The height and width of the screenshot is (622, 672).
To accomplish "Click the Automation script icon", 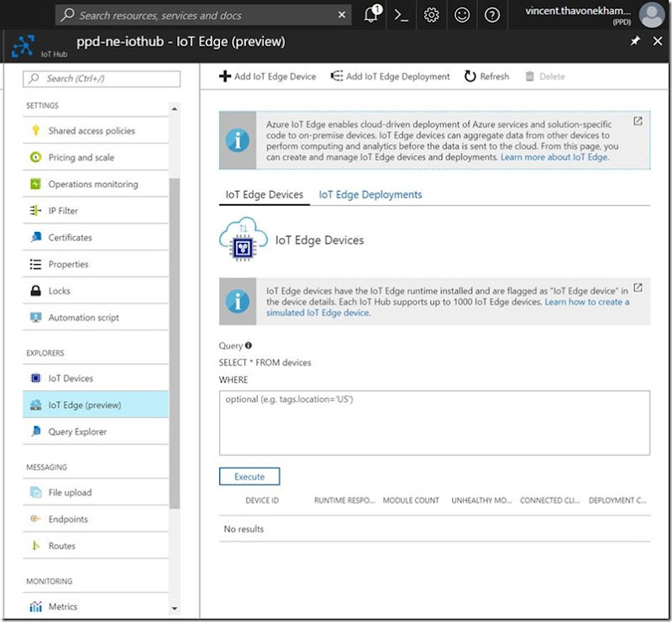I will (35, 318).
